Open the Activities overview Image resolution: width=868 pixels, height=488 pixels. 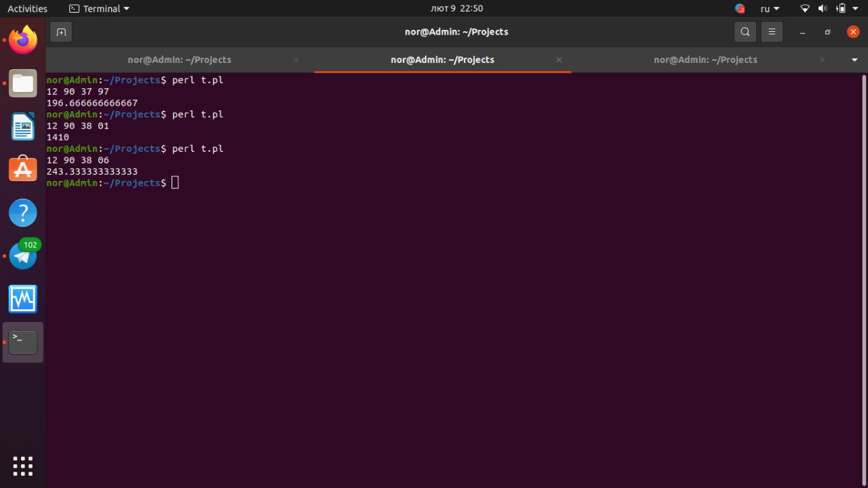point(27,9)
